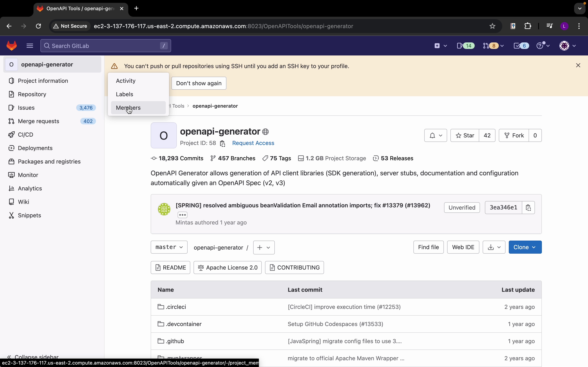Star the openapi-generator project
This screenshot has width=588, height=367.
(x=465, y=135)
